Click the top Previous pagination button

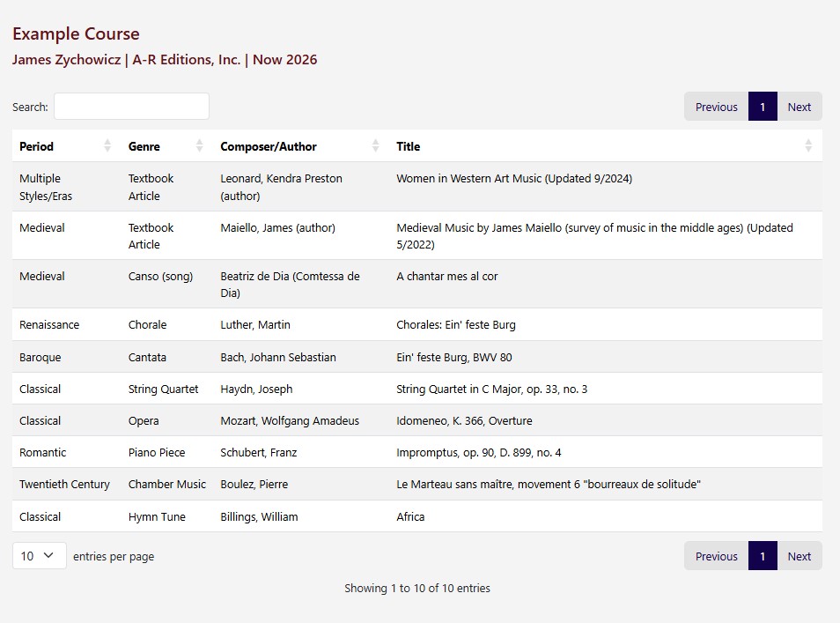pyautogui.click(x=716, y=107)
